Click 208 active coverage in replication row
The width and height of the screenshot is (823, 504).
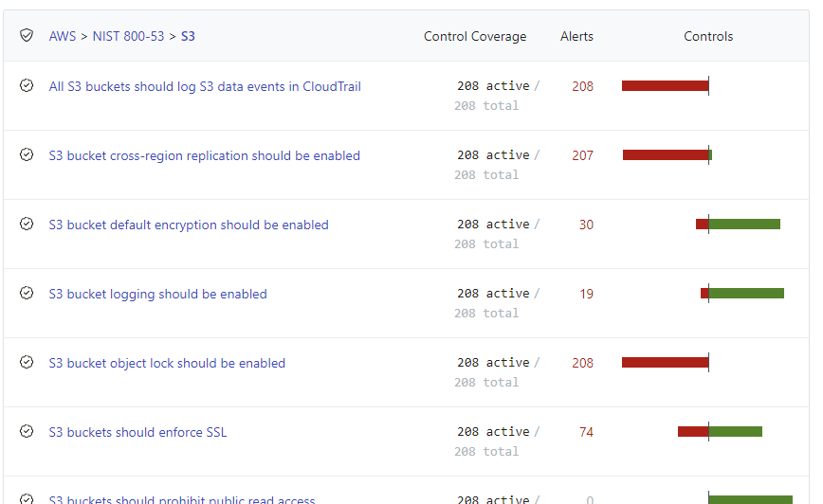click(x=493, y=155)
